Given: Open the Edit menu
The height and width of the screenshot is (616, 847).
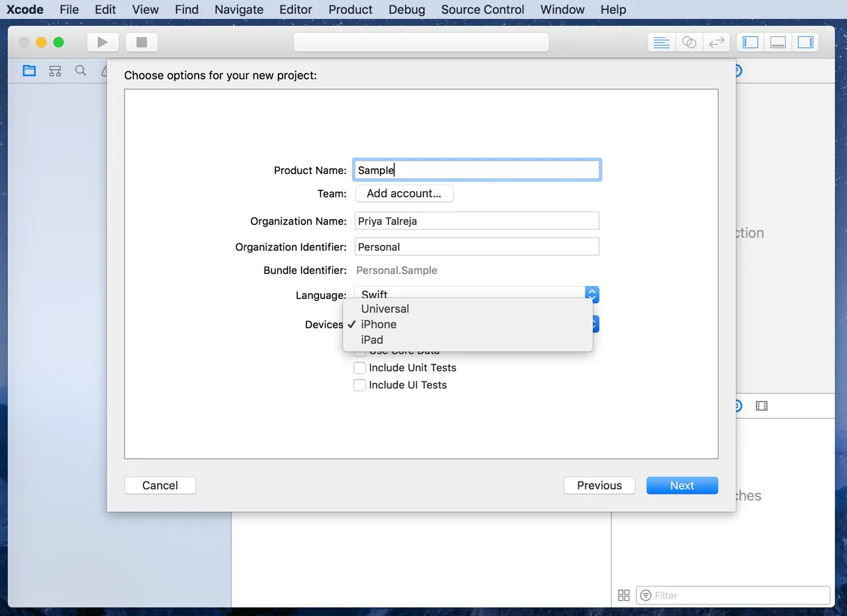Looking at the screenshot, I should 105,9.
